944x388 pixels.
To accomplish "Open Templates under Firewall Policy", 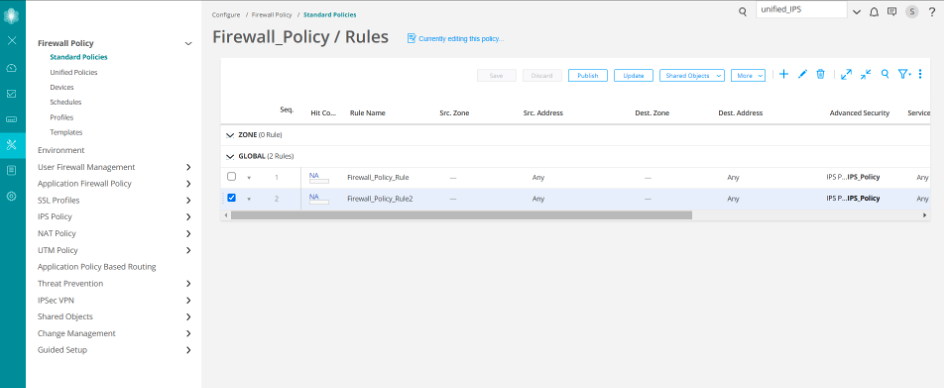I will pyautogui.click(x=66, y=133).
